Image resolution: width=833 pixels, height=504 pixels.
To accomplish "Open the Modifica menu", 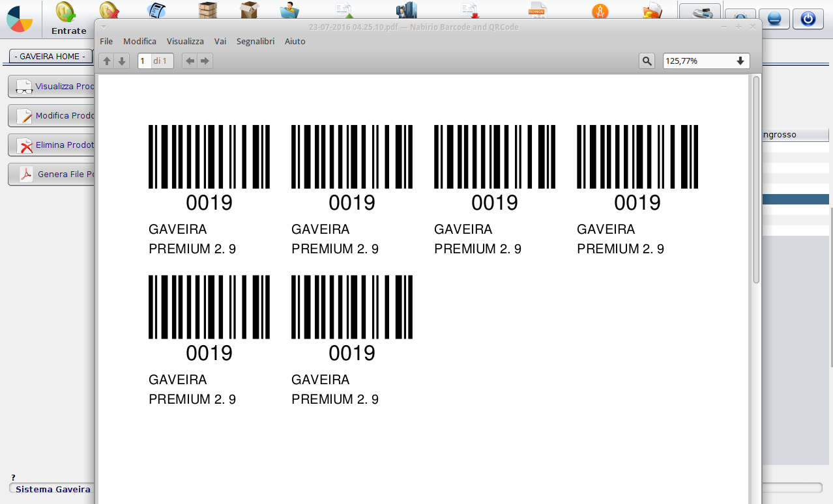I will coord(139,41).
